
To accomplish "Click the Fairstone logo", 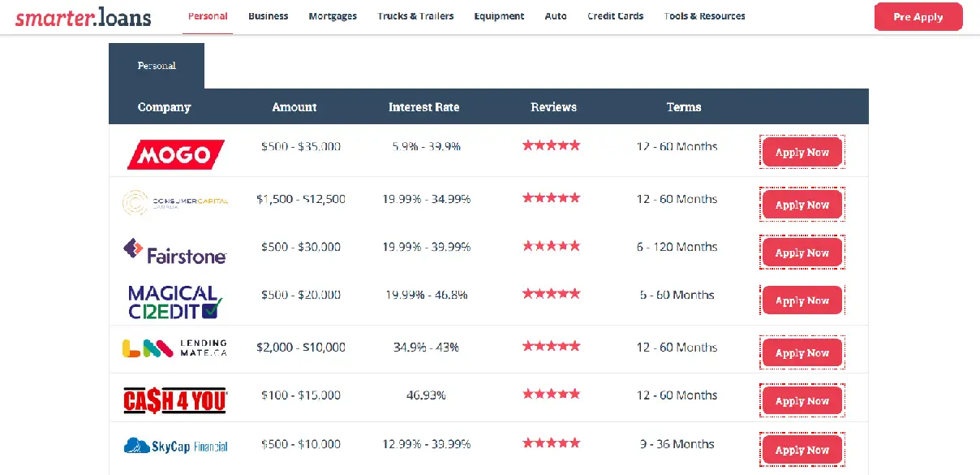I will click(x=175, y=251).
